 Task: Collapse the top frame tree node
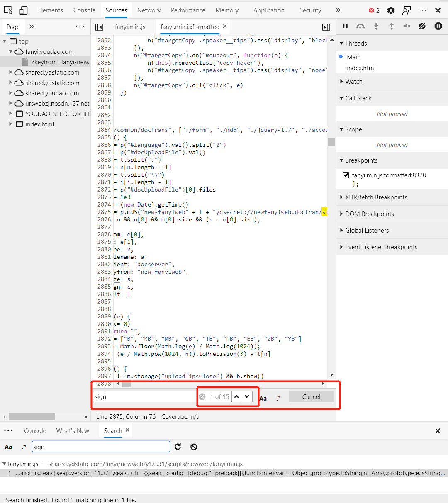point(5,41)
